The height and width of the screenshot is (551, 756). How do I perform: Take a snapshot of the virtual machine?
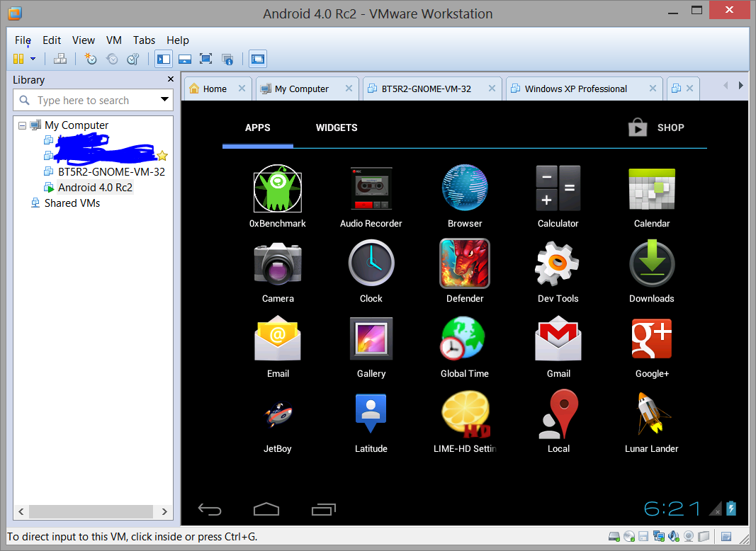(90, 59)
